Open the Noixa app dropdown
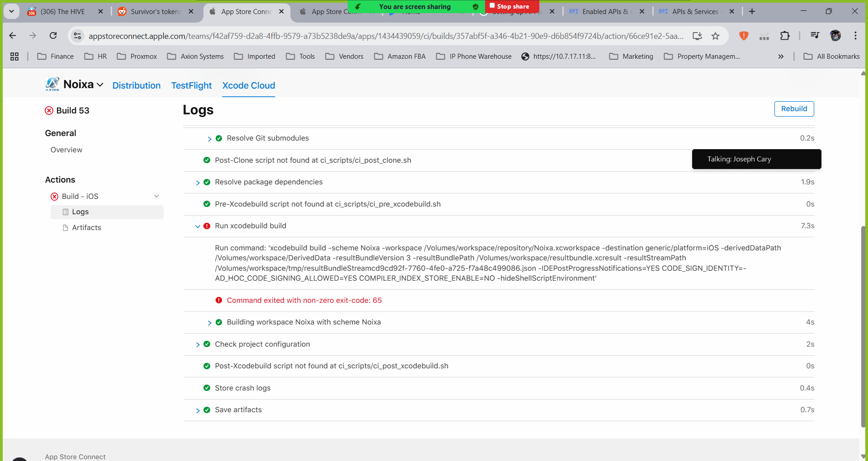 click(x=100, y=85)
